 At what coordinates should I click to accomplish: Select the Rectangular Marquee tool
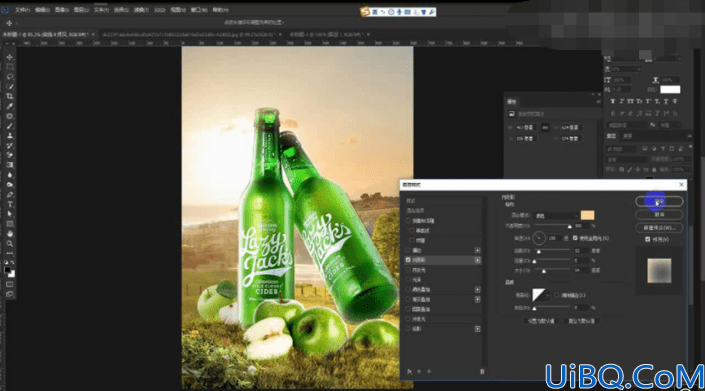point(9,67)
